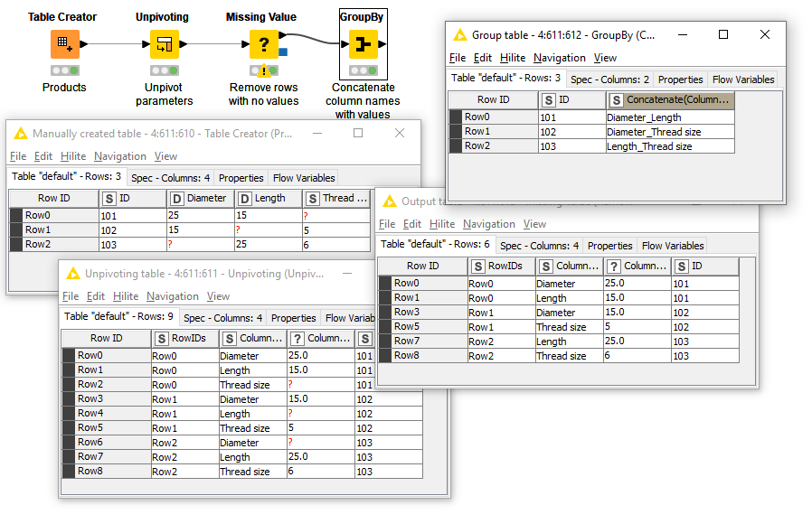Click unknown type icon in Unpivoting table header
This screenshot has height=524, width=812.
coord(297,339)
